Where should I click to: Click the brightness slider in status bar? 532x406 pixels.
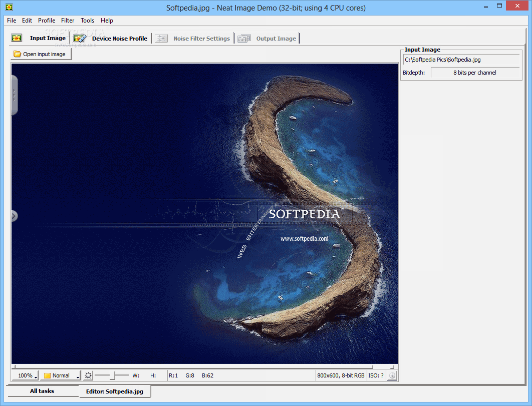click(x=112, y=375)
